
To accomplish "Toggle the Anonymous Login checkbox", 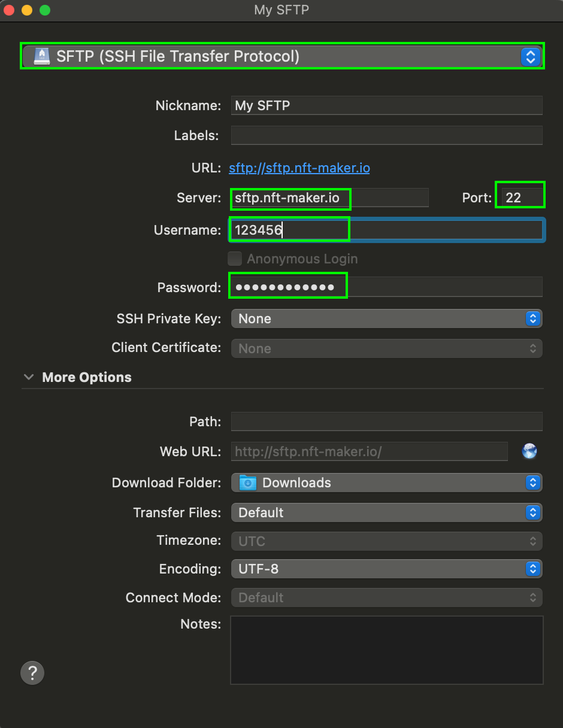I will [x=235, y=259].
